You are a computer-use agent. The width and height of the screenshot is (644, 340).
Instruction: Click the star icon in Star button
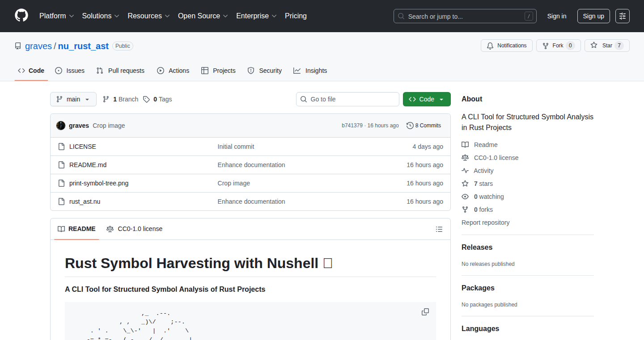pos(594,45)
